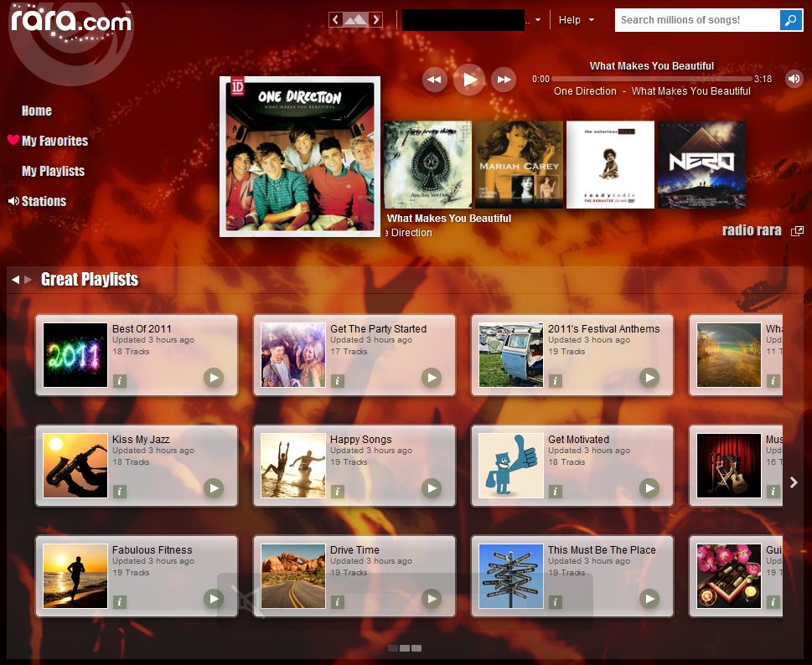This screenshot has width=812, height=665.
Task: Click the saxophone Kiss My Jazz thumbnail
Action: 75,466
